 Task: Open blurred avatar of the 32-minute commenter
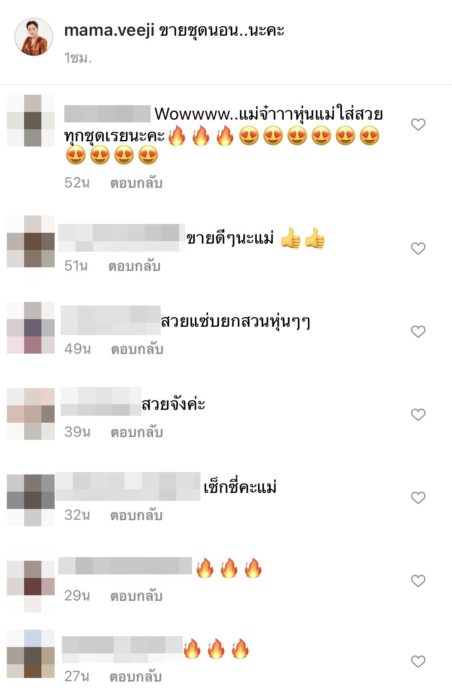tap(31, 500)
